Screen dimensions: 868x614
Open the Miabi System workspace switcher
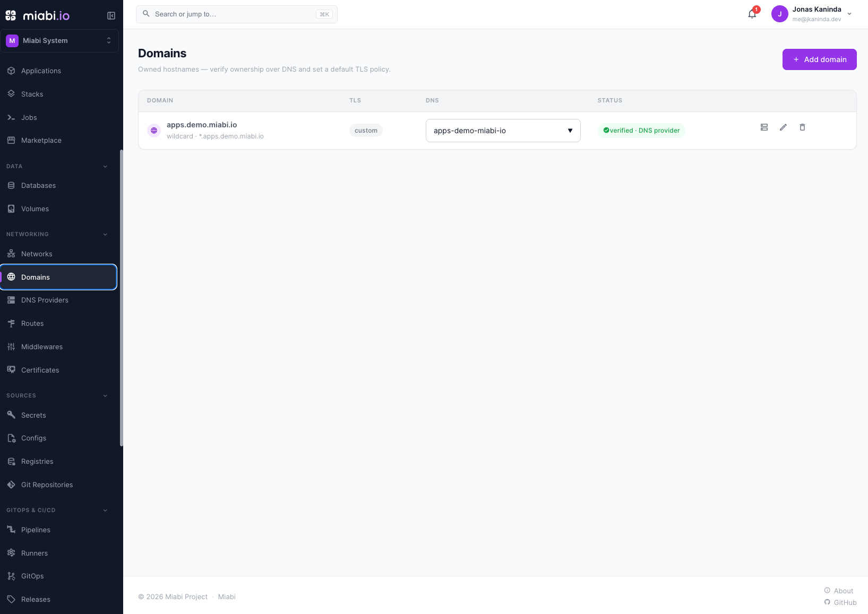click(59, 41)
